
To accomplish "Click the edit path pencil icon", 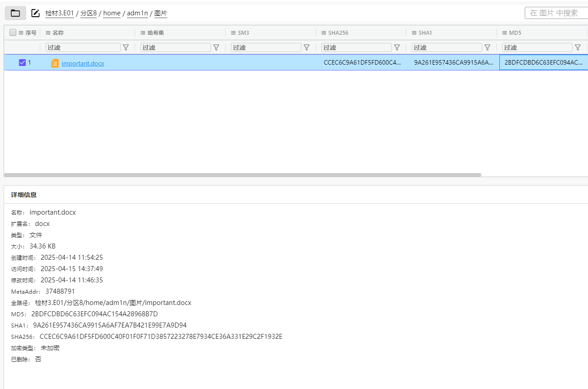I will [35, 13].
